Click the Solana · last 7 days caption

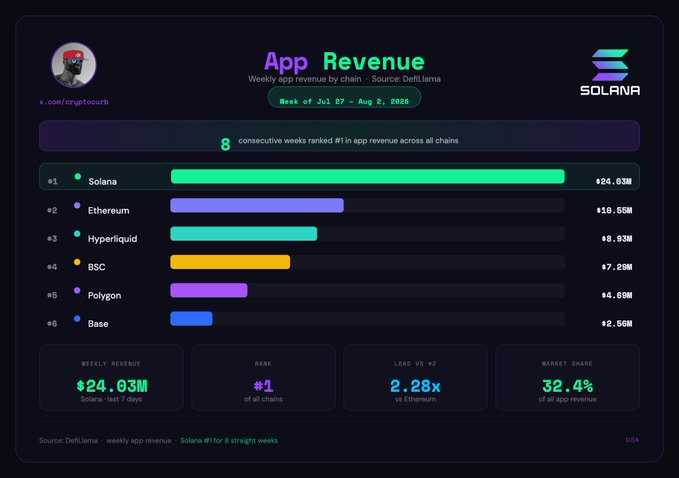coord(111,399)
